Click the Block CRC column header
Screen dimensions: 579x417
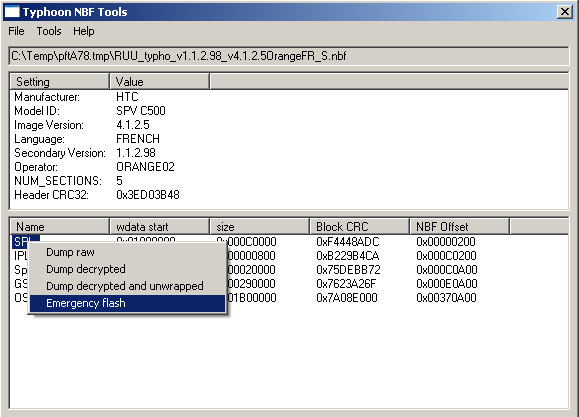(360, 226)
